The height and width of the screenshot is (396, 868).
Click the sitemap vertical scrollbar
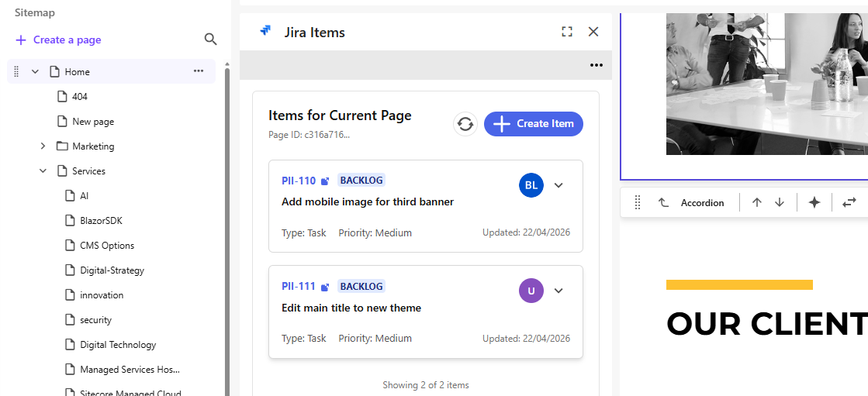point(227,232)
